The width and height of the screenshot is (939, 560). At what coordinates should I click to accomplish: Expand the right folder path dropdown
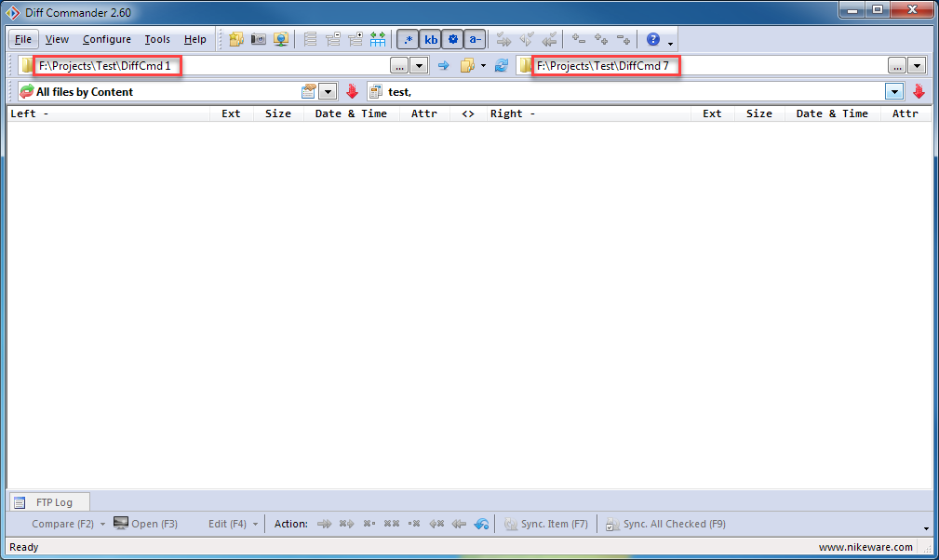coord(918,65)
